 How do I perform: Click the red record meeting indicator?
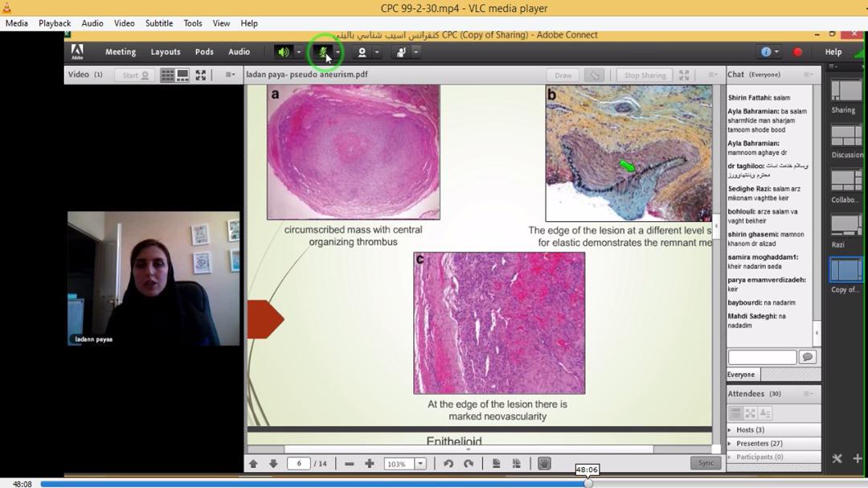(x=797, y=52)
